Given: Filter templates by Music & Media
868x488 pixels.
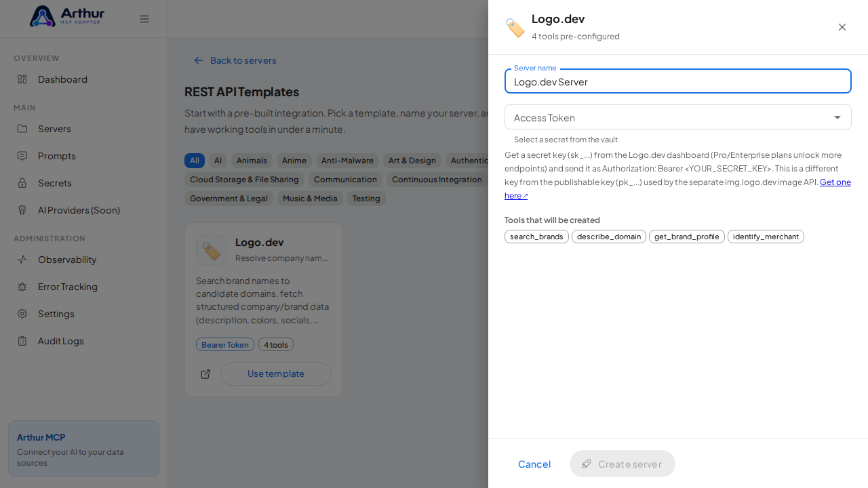Looking at the screenshot, I should tap(310, 199).
